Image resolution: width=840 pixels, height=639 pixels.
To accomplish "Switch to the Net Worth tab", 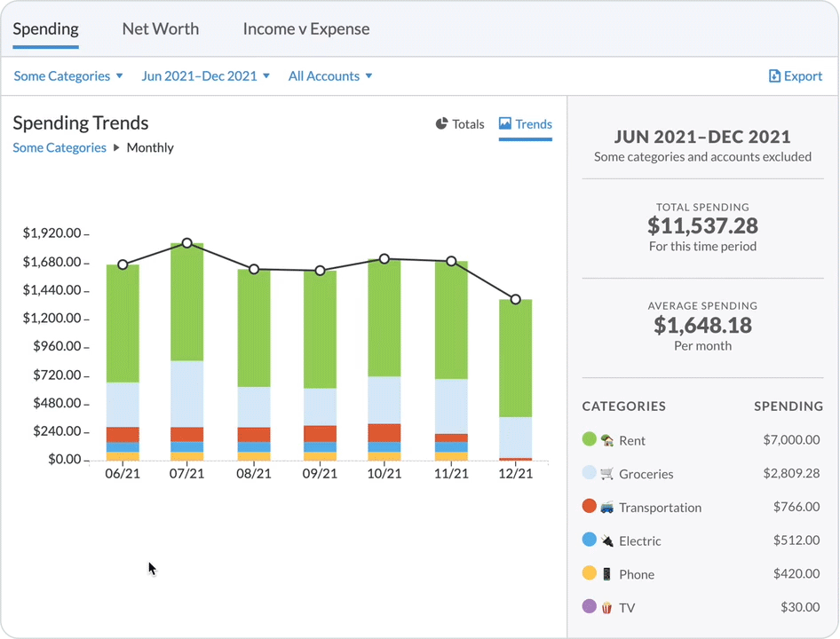I will 160,29.
